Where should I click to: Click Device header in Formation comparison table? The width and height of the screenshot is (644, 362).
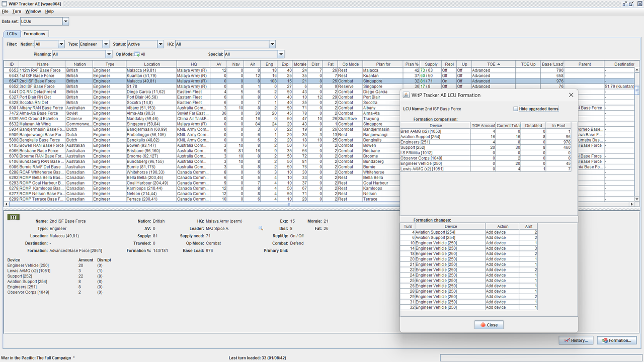[435, 125]
